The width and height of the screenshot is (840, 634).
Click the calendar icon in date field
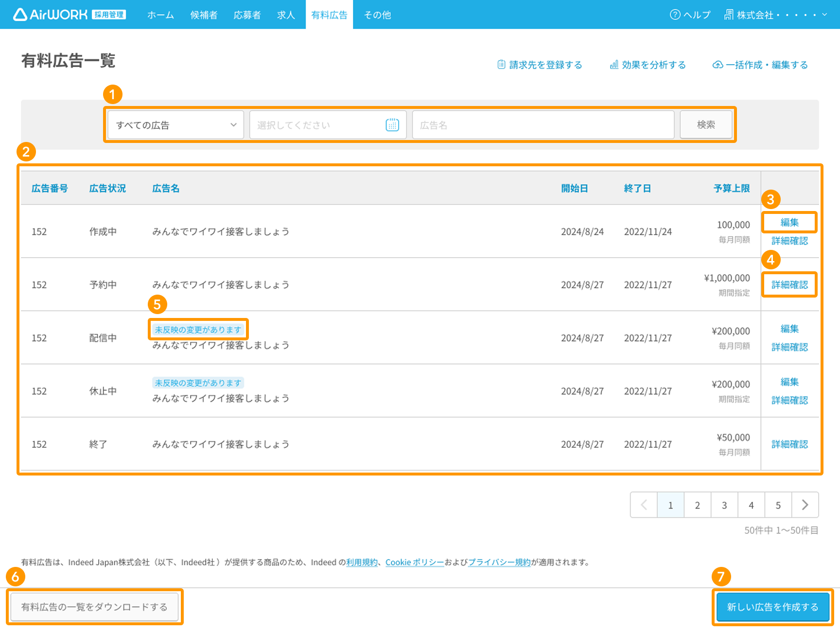[x=392, y=125]
